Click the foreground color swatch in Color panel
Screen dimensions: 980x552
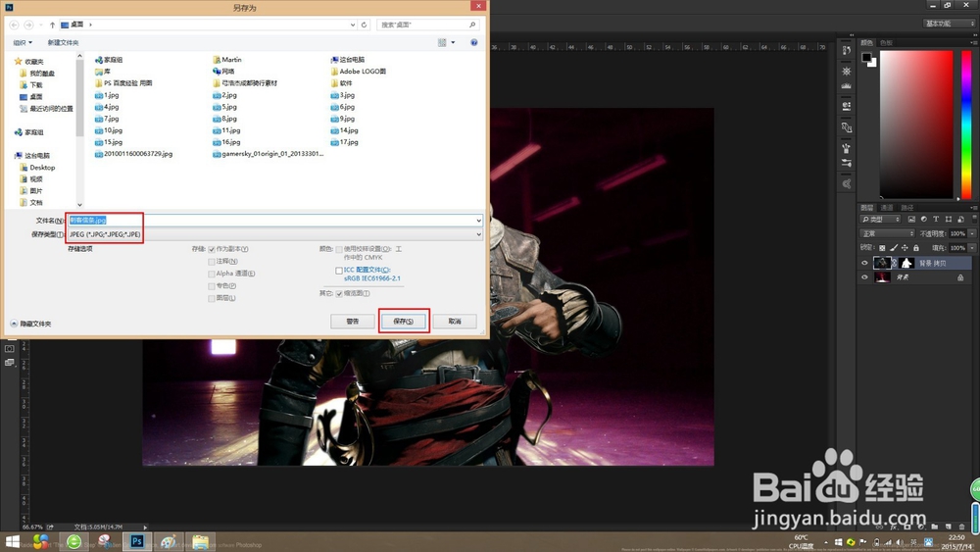866,58
